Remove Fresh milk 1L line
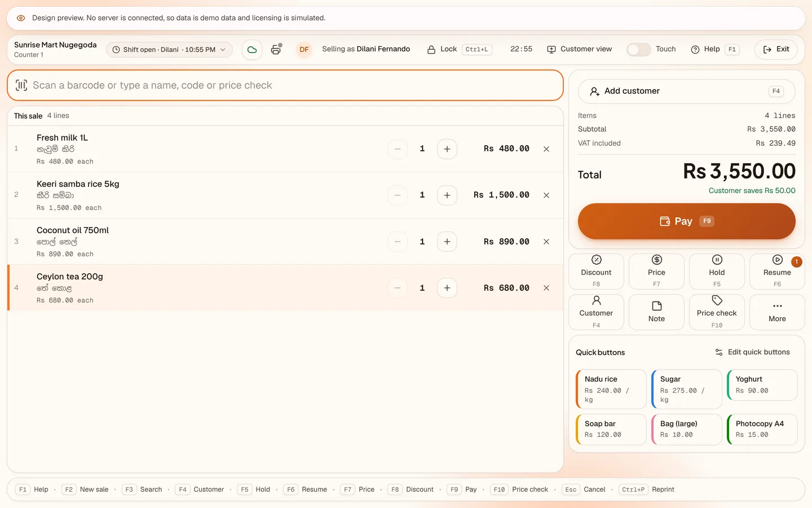The image size is (812, 508). [546, 149]
